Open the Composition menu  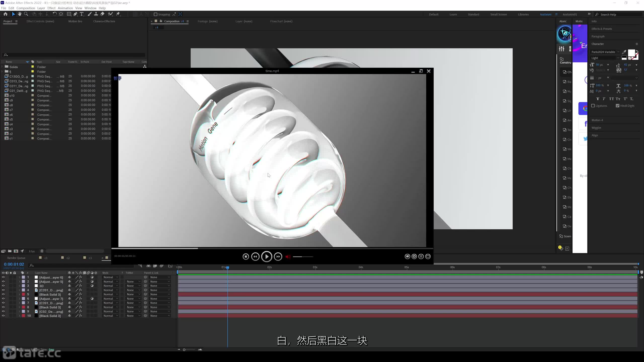pos(26,8)
